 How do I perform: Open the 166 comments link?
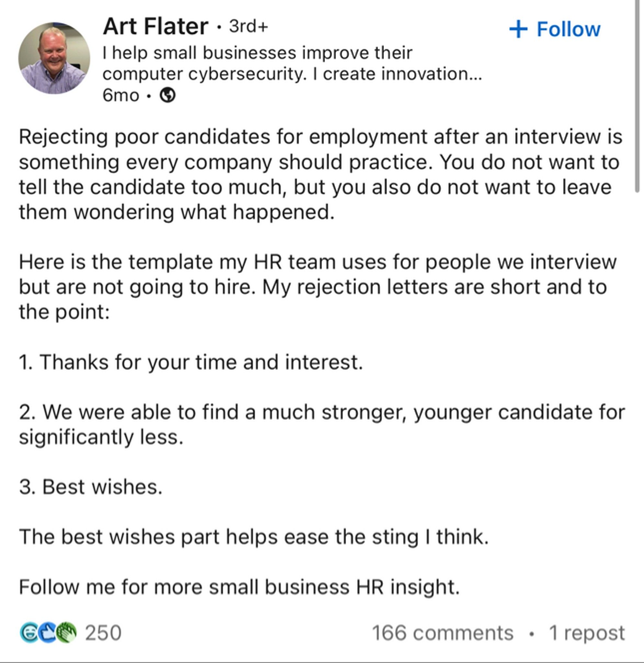(x=443, y=633)
